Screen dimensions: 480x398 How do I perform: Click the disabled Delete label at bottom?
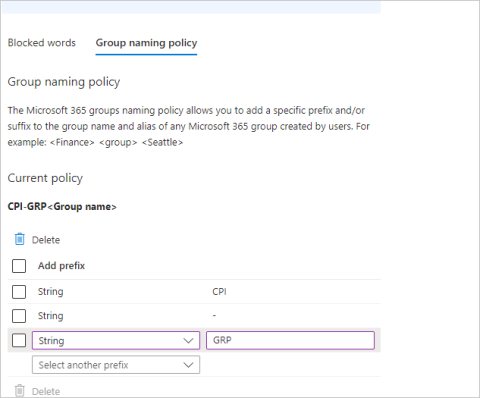46,391
